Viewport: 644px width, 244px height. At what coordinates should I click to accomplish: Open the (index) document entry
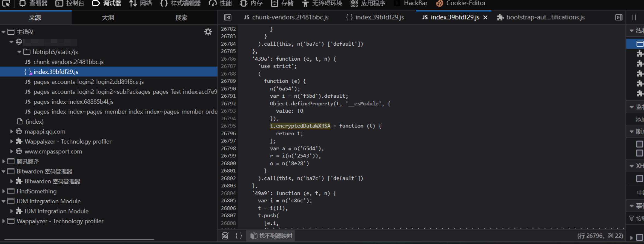click(x=34, y=122)
